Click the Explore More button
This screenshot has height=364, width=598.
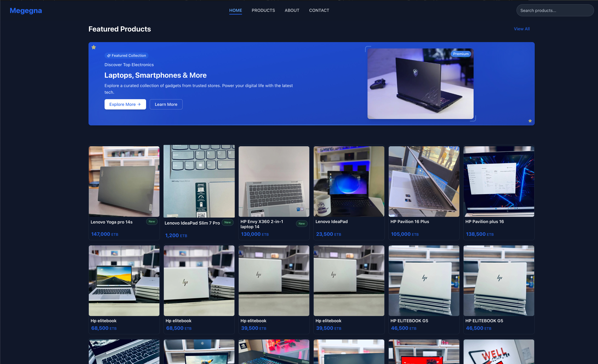tap(125, 104)
